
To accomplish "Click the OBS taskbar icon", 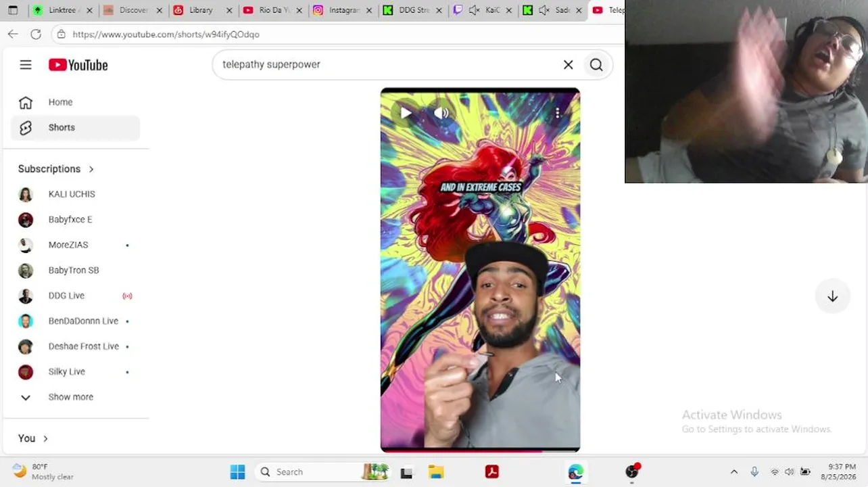I will pyautogui.click(x=632, y=472).
